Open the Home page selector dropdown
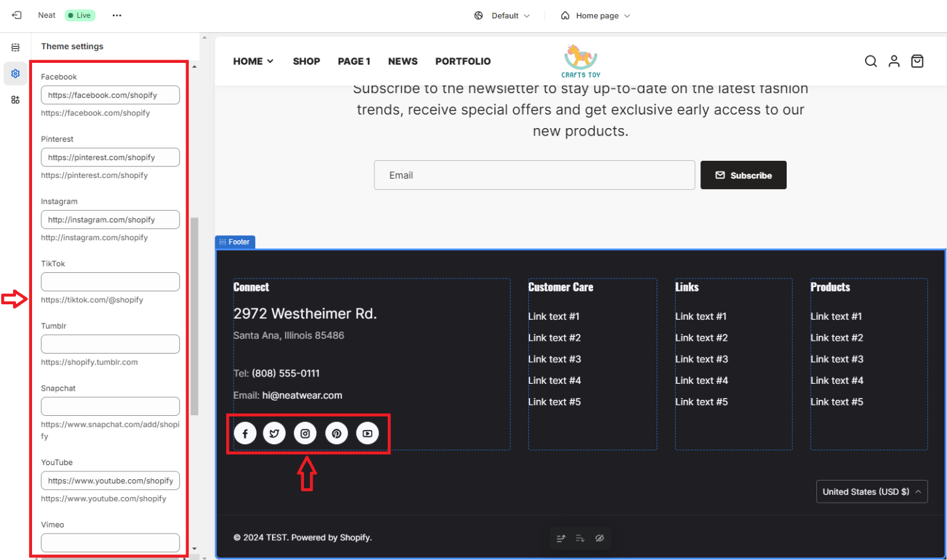This screenshot has height=560, width=947. pyautogui.click(x=595, y=15)
